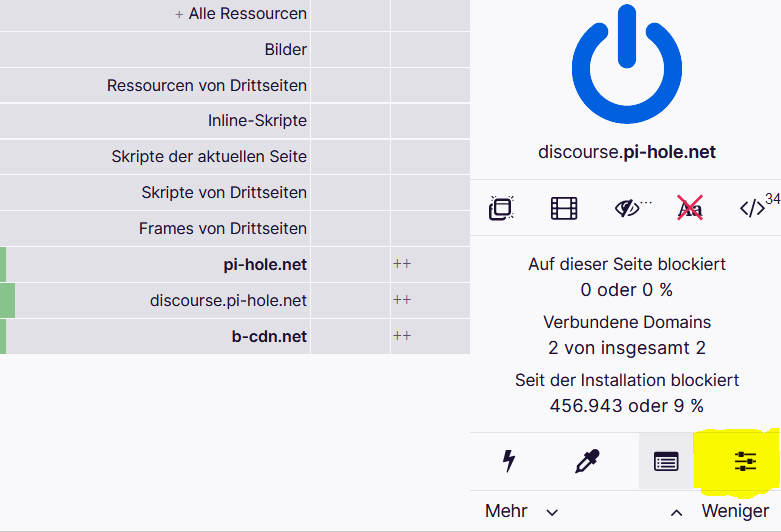Set global rule cell for Alle Ressourcen
Screen dimensions: 781x532
[x=351, y=15]
